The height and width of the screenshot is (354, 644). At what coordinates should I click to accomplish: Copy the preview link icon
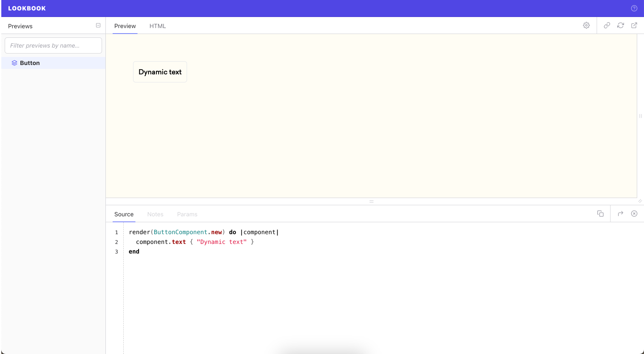[x=607, y=25]
